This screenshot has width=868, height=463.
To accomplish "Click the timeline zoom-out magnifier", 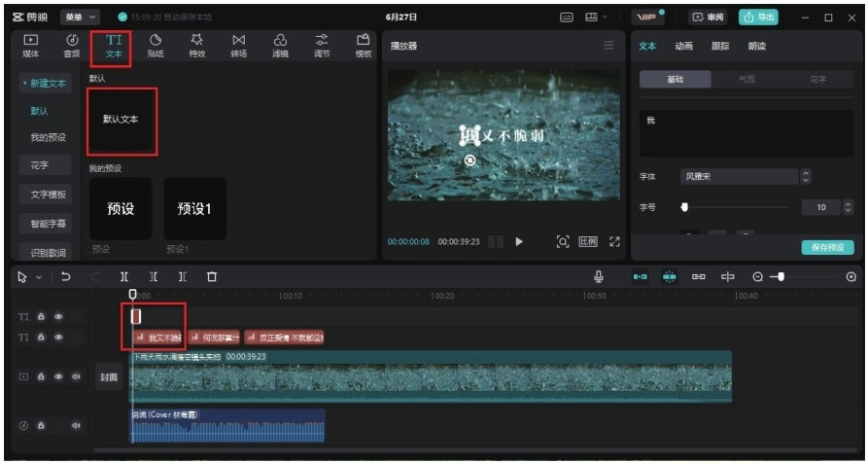I will (x=758, y=276).
